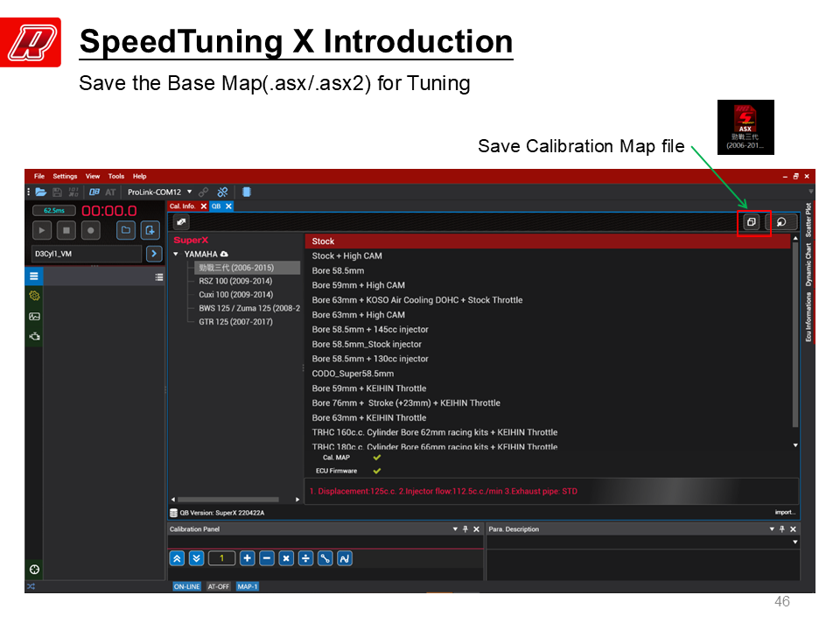The width and height of the screenshot is (840, 630).
Task: Switch to the Cal. Info. tab
Action: (183, 206)
